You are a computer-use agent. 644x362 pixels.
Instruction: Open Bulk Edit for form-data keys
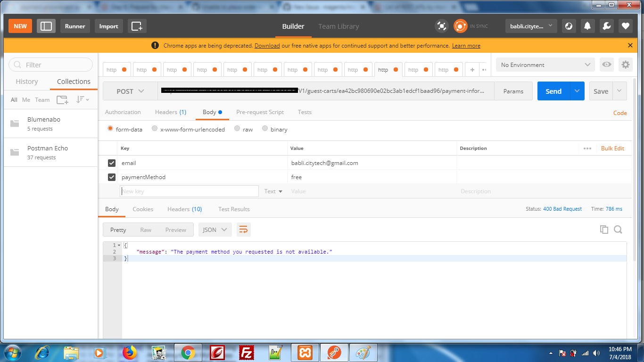click(612, 148)
